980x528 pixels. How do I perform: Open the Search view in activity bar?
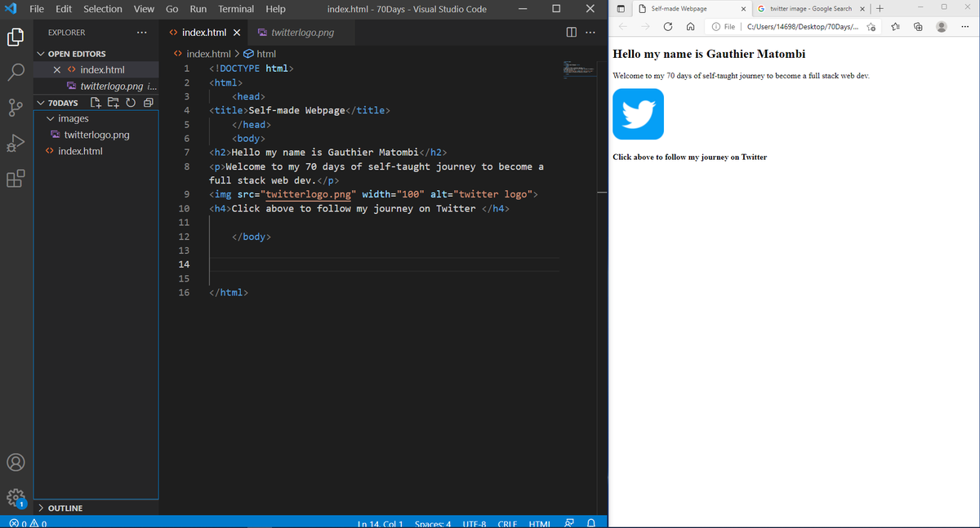[16, 72]
